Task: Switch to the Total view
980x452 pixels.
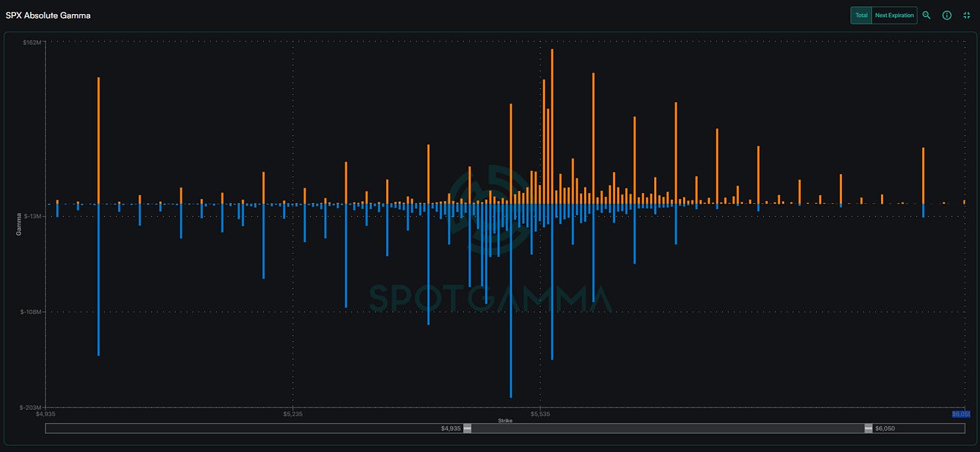Action: pos(861,15)
